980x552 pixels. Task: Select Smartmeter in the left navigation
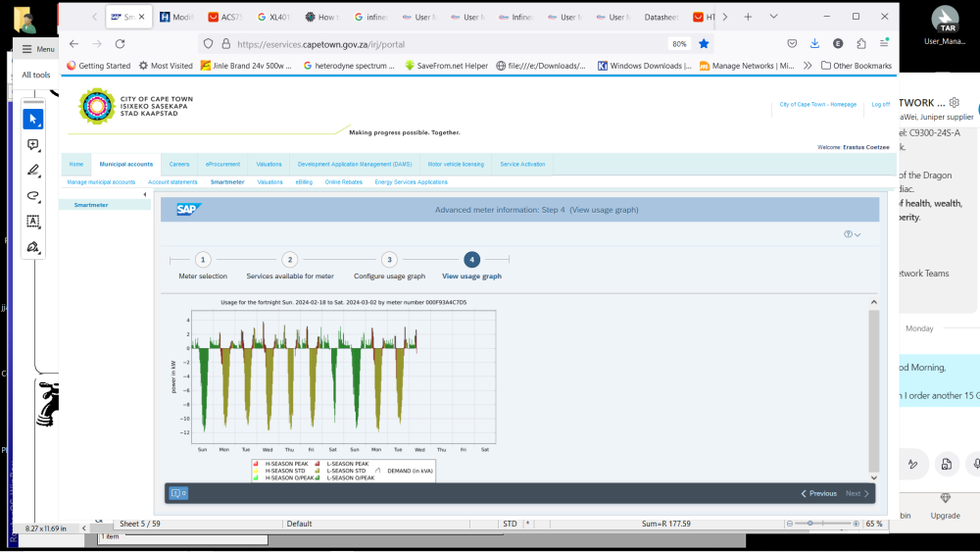tap(91, 205)
